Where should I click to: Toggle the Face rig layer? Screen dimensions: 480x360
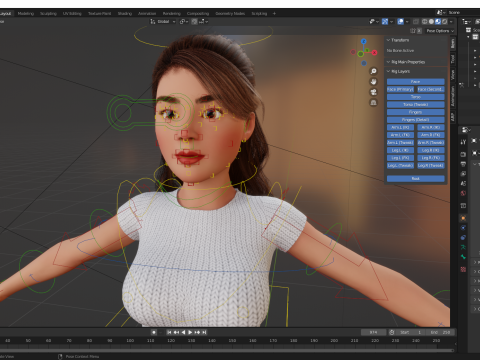coord(416,82)
